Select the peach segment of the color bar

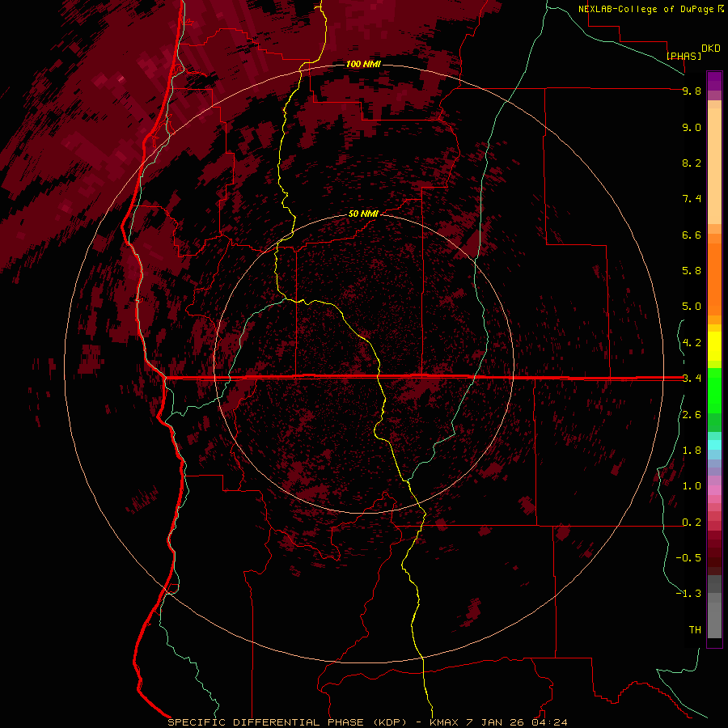pyautogui.click(x=714, y=166)
